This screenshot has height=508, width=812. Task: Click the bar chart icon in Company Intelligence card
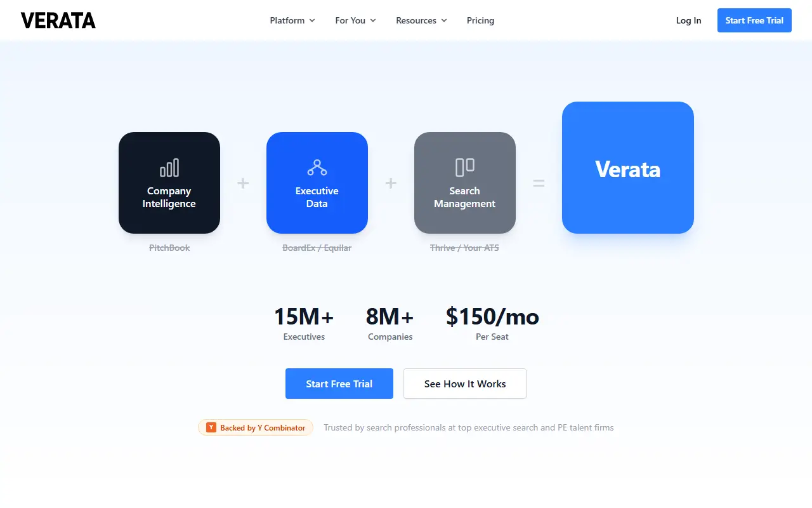click(169, 168)
